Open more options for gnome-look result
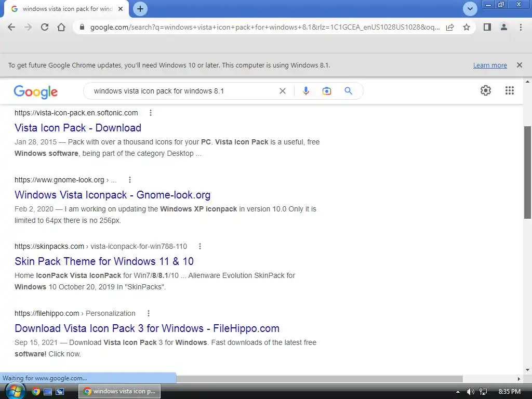The width and height of the screenshot is (532, 399). point(129,180)
